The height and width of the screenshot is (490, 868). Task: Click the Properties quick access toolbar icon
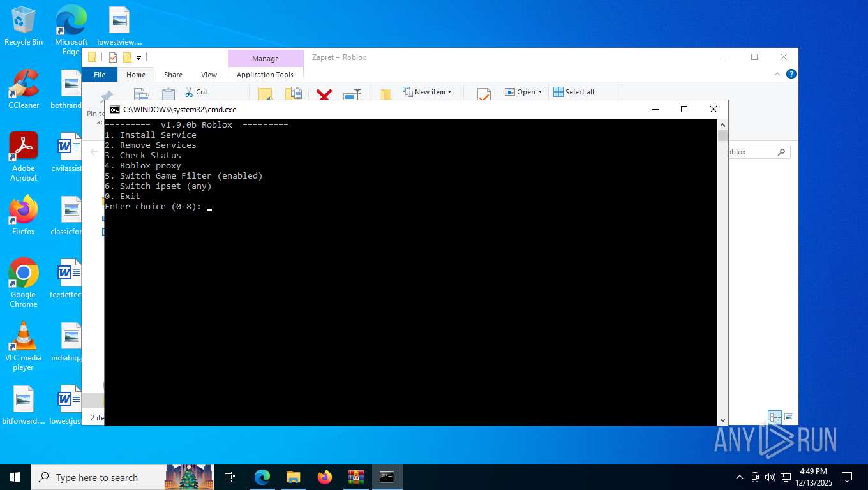(113, 57)
